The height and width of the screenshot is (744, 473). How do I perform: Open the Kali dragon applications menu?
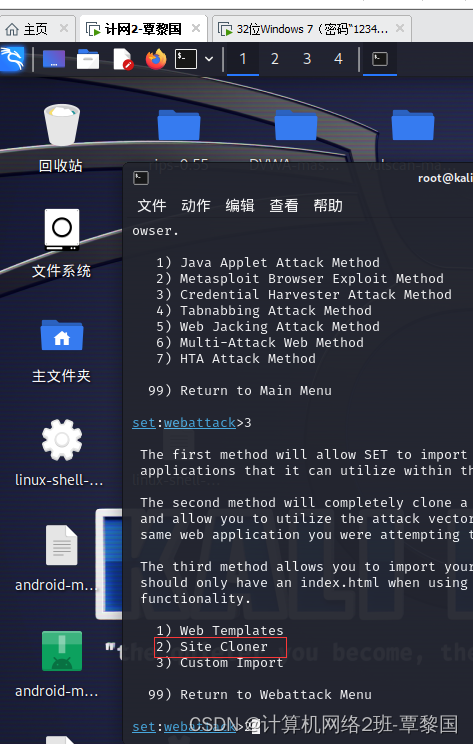coord(12,59)
